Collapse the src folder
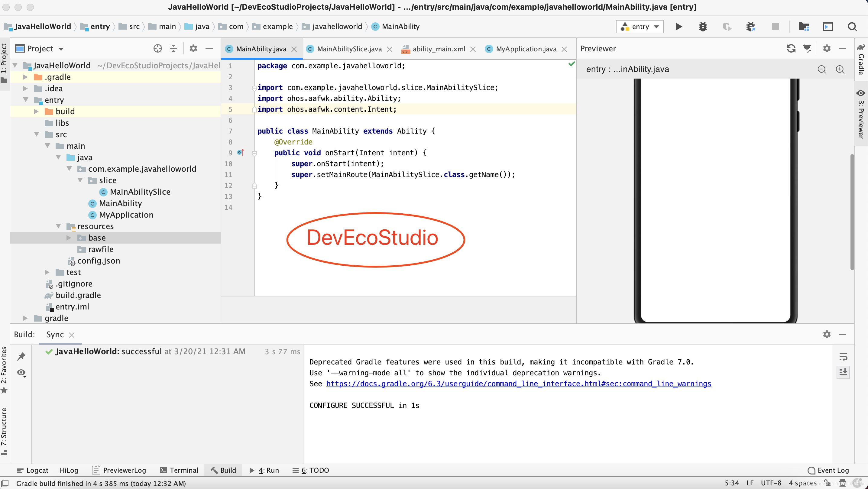 pyautogui.click(x=36, y=134)
